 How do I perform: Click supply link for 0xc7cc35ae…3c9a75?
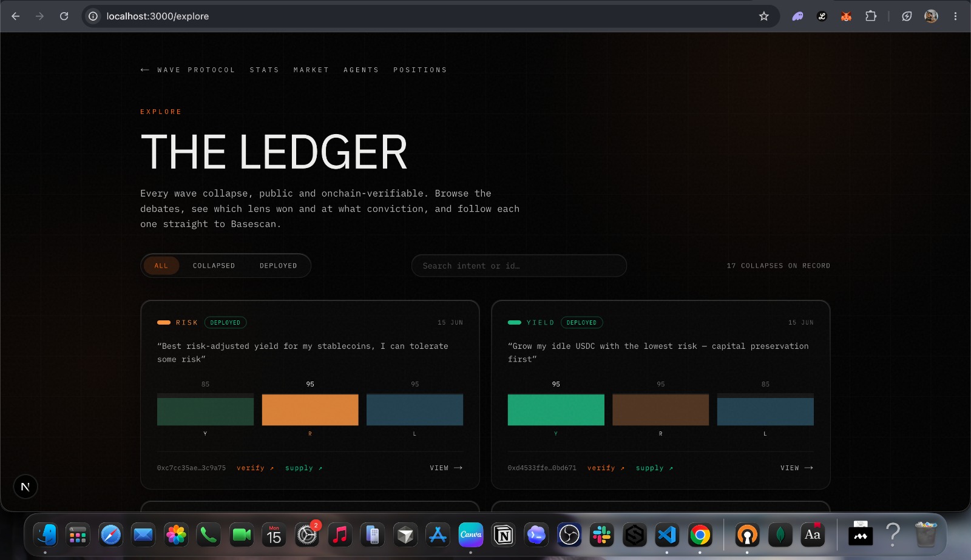tap(303, 468)
